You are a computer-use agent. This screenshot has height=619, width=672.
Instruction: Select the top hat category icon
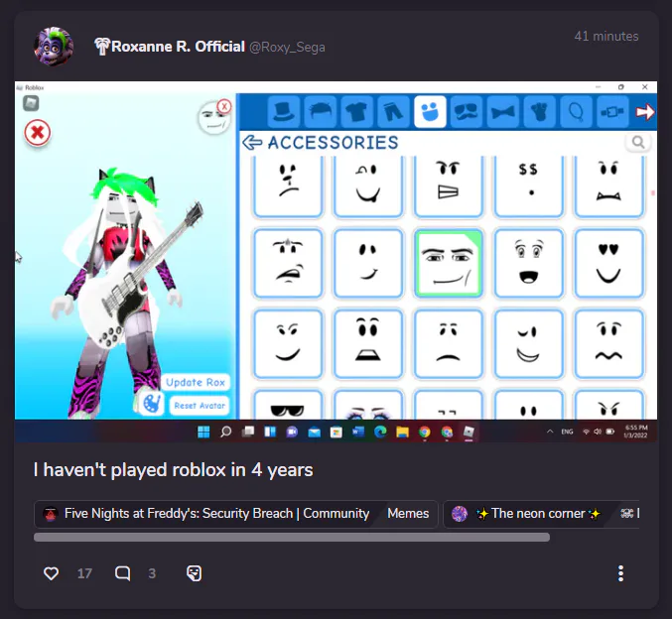pyautogui.click(x=283, y=112)
